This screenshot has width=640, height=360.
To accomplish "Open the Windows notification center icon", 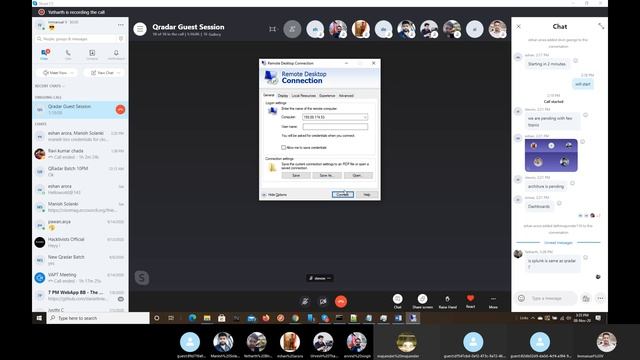I will [598, 318].
